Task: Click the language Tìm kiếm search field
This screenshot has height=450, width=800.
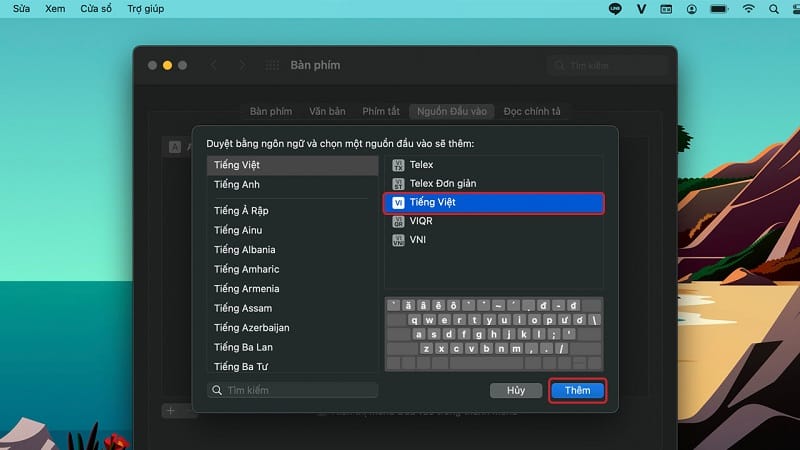Action: pos(293,390)
